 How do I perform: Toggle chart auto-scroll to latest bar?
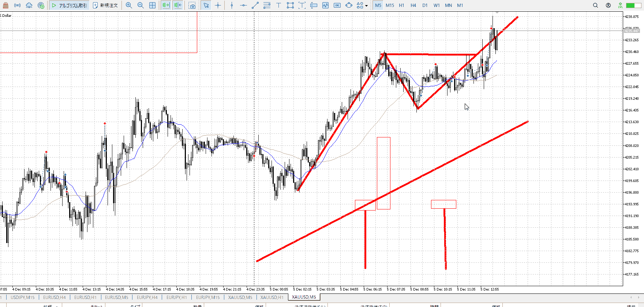pos(166,5)
